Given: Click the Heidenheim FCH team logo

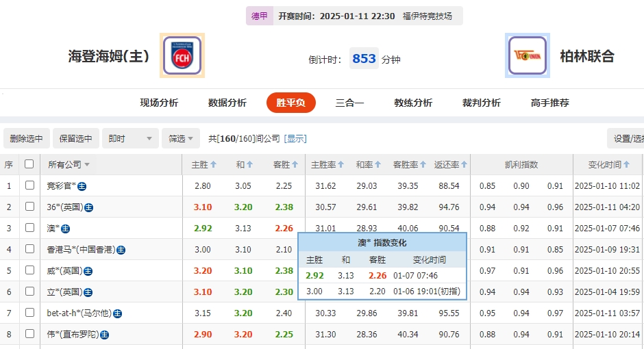Looking at the screenshot, I should tap(182, 55).
